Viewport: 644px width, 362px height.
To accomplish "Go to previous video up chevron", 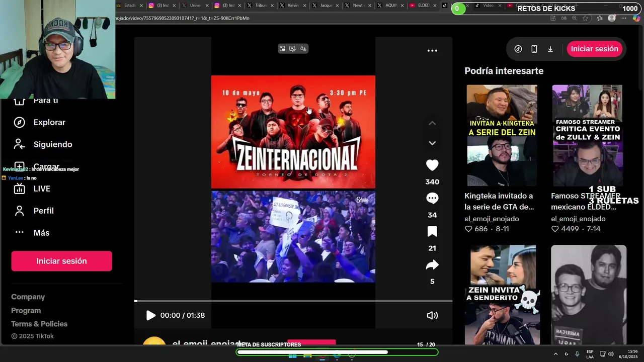I will (432, 123).
